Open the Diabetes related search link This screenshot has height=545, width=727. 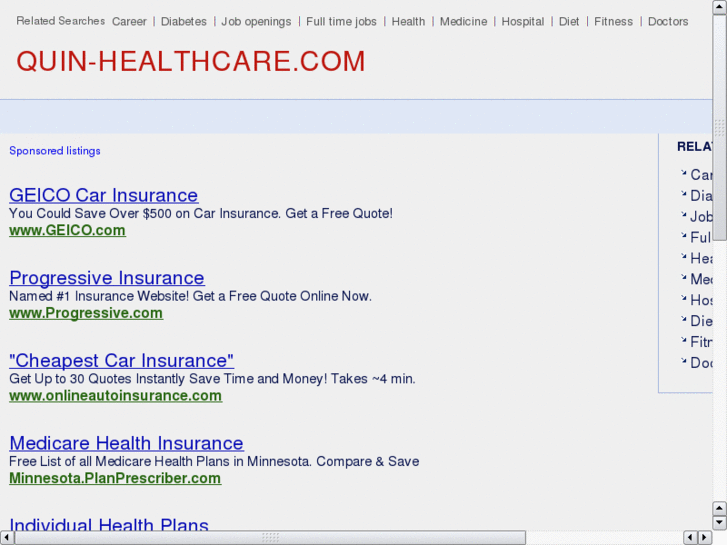pos(184,21)
